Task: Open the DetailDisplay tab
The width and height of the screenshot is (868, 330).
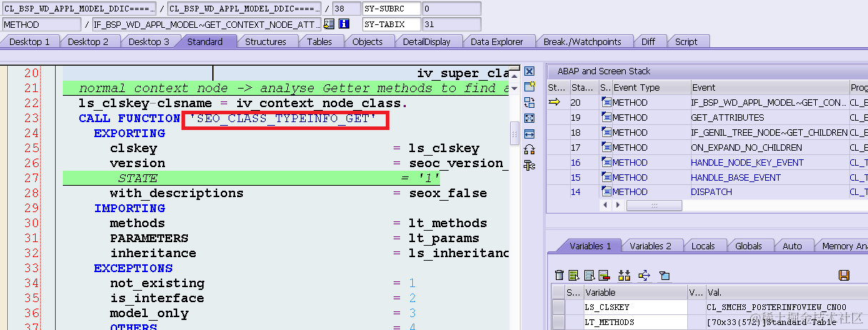Action: pos(426,41)
